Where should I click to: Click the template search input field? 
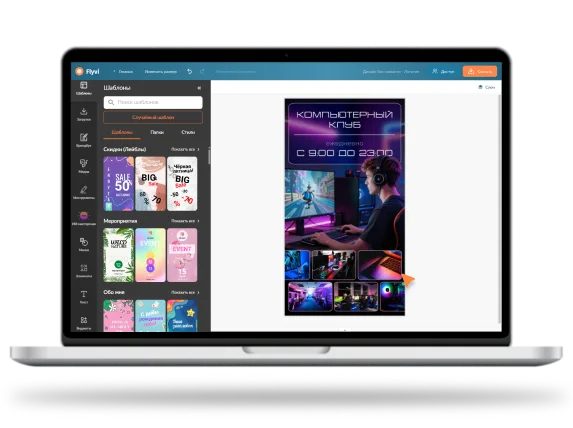click(x=153, y=102)
